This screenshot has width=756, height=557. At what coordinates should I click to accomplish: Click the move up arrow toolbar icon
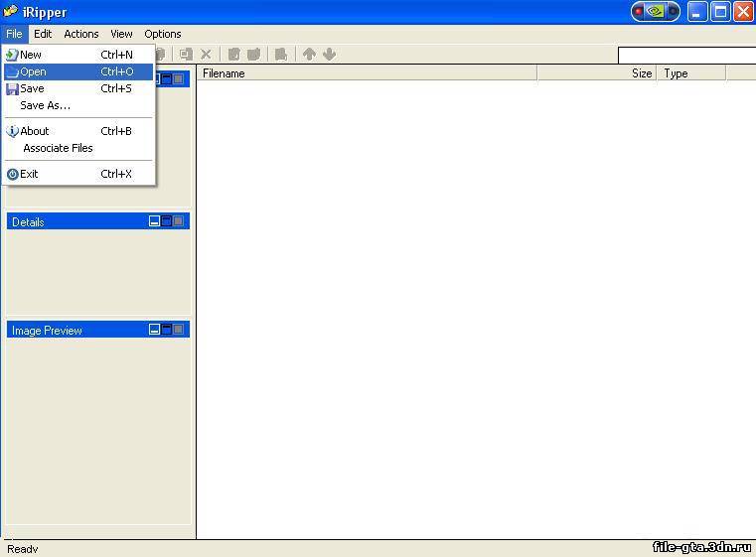coord(309,54)
